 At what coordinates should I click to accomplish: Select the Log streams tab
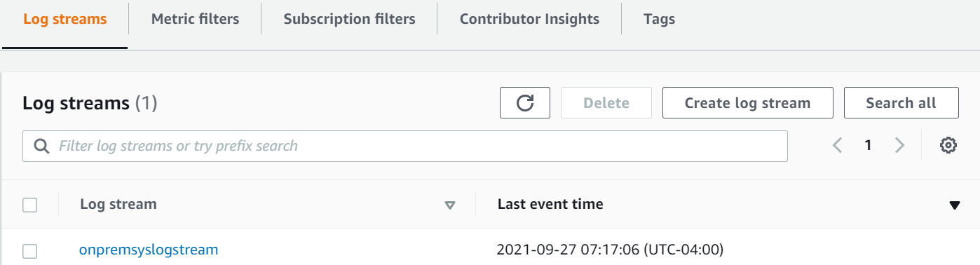coord(65,19)
